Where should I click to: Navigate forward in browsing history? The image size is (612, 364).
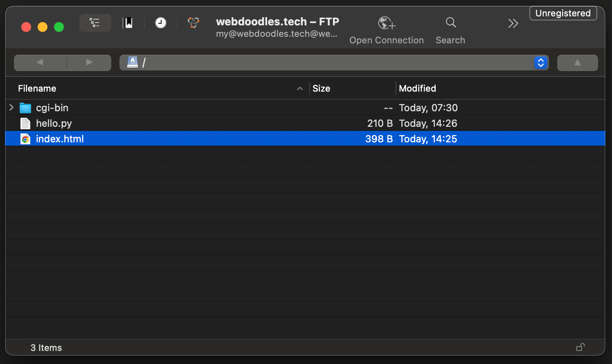click(89, 63)
